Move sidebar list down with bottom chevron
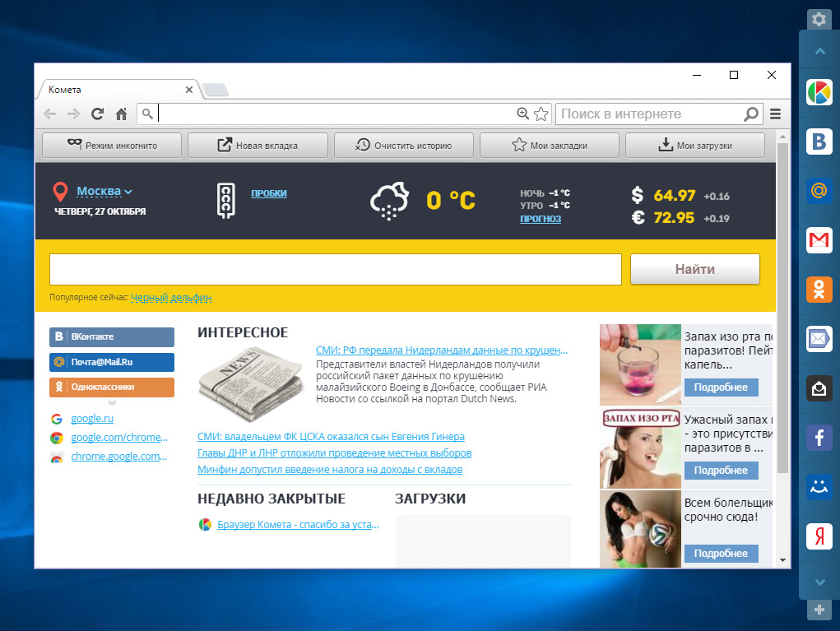840x631 pixels. (819, 582)
